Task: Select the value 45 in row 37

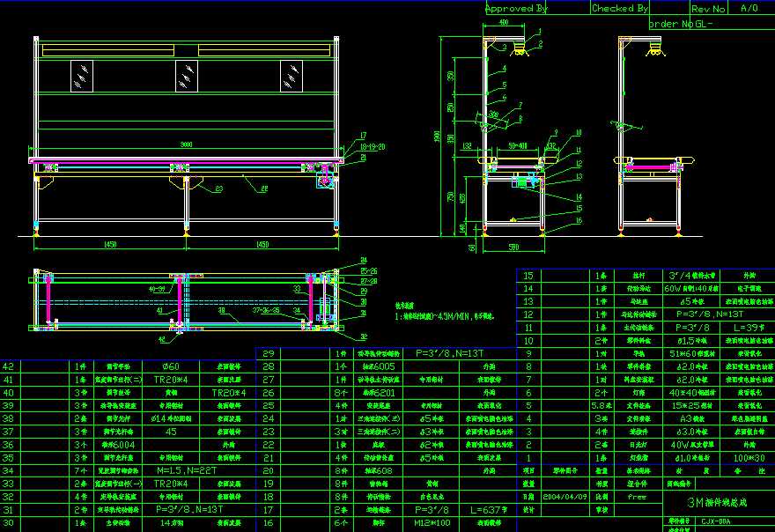Action: (x=171, y=432)
